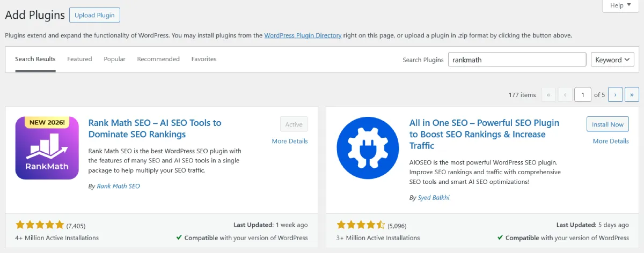The image size is (644, 253).
Task: Click the Syed Balkhi author link
Action: (x=433, y=197)
